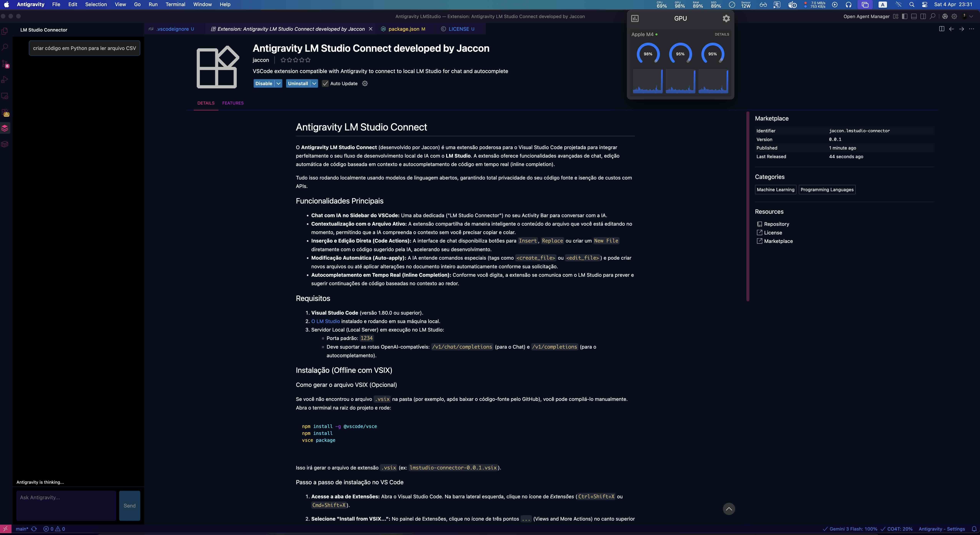980x535 pixels.
Task: Click the split editor right icon
Action: [942, 29]
